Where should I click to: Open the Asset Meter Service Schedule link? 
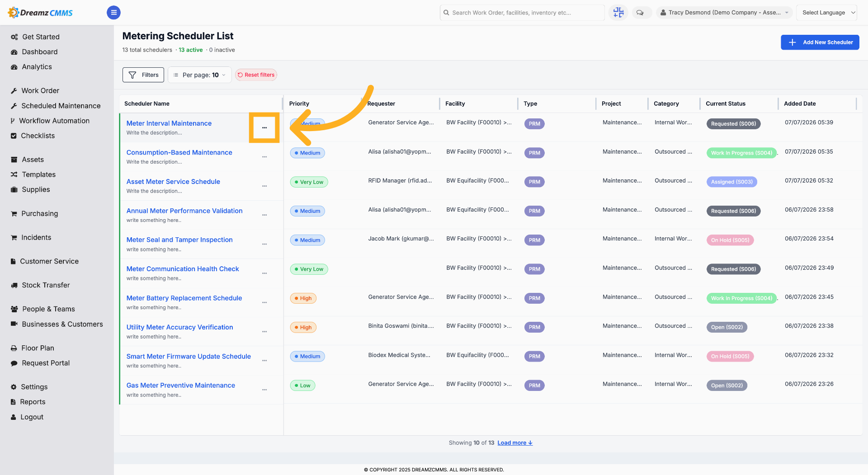point(173,182)
